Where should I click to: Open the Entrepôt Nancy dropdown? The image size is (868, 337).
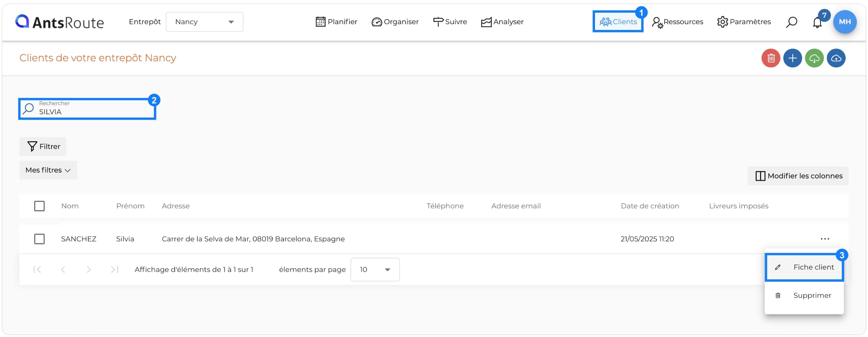click(204, 22)
